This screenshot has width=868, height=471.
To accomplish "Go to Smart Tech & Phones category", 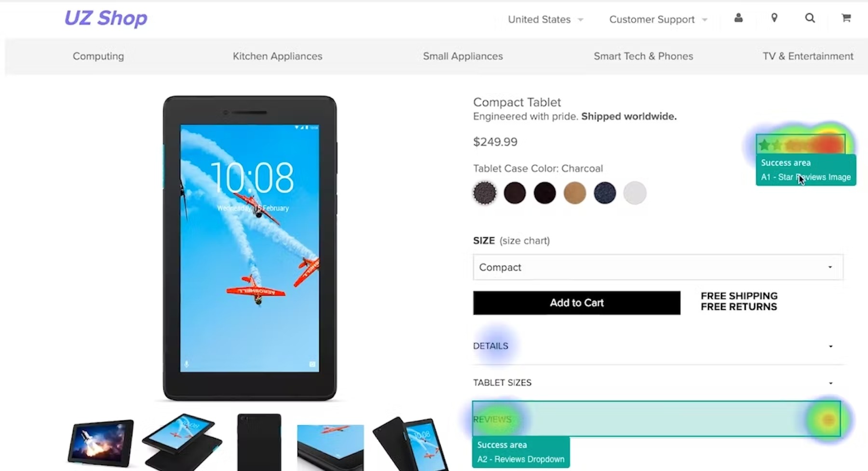I will pyautogui.click(x=643, y=56).
